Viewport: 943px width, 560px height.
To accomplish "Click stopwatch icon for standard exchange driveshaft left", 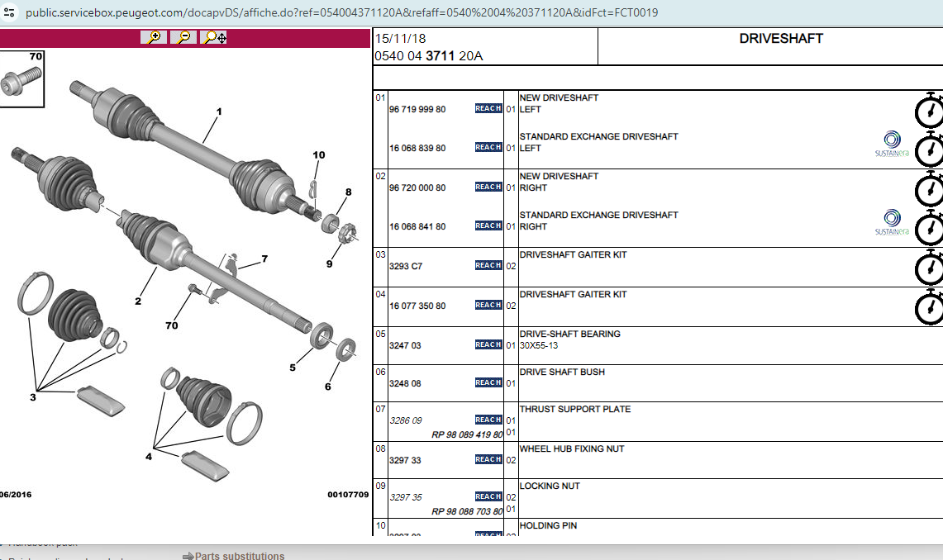I will 929,149.
